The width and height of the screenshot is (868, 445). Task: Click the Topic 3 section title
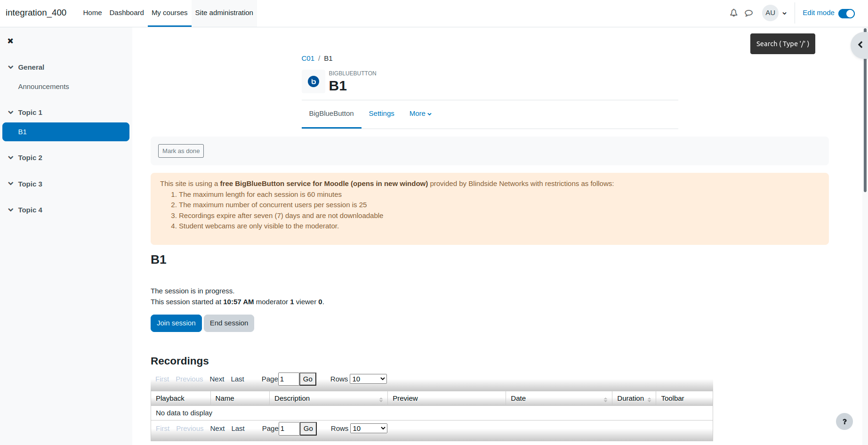click(x=30, y=184)
